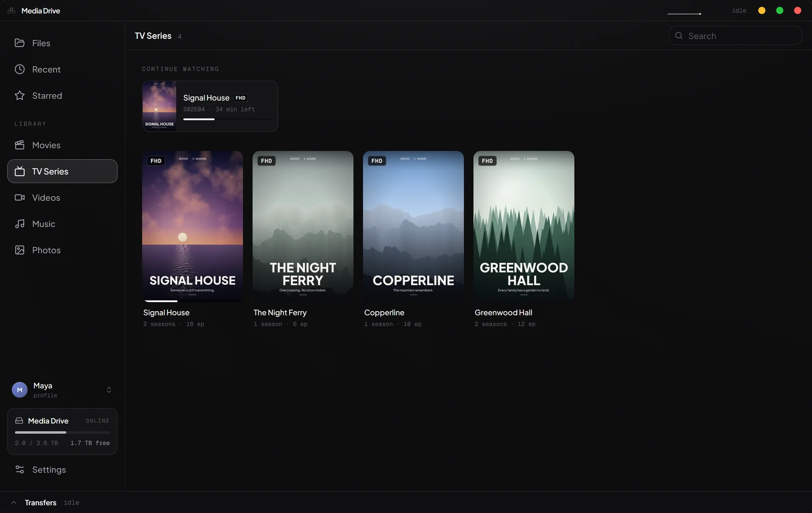Click The Night Ferry series title
The height and width of the screenshot is (513, 812).
click(280, 313)
